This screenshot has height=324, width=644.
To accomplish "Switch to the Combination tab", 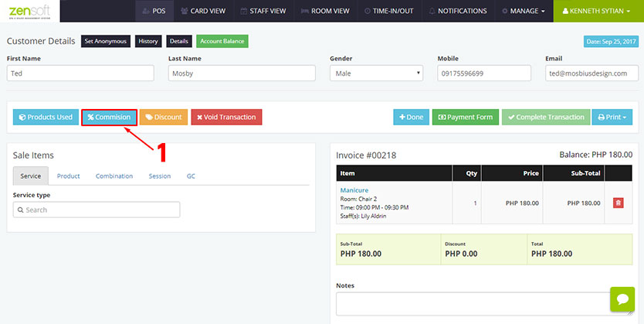I will tap(114, 176).
